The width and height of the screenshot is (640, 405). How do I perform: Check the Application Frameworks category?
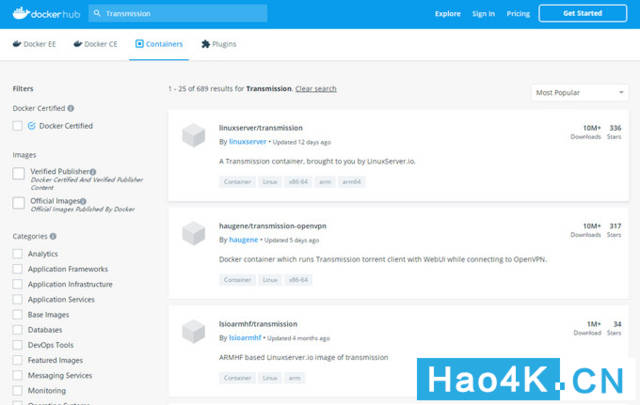(18, 269)
